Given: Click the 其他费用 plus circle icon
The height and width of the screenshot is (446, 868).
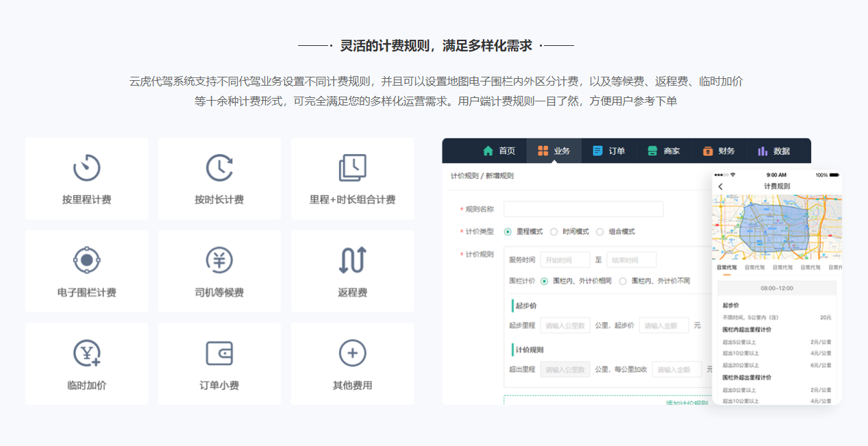Looking at the screenshot, I should click(352, 354).
